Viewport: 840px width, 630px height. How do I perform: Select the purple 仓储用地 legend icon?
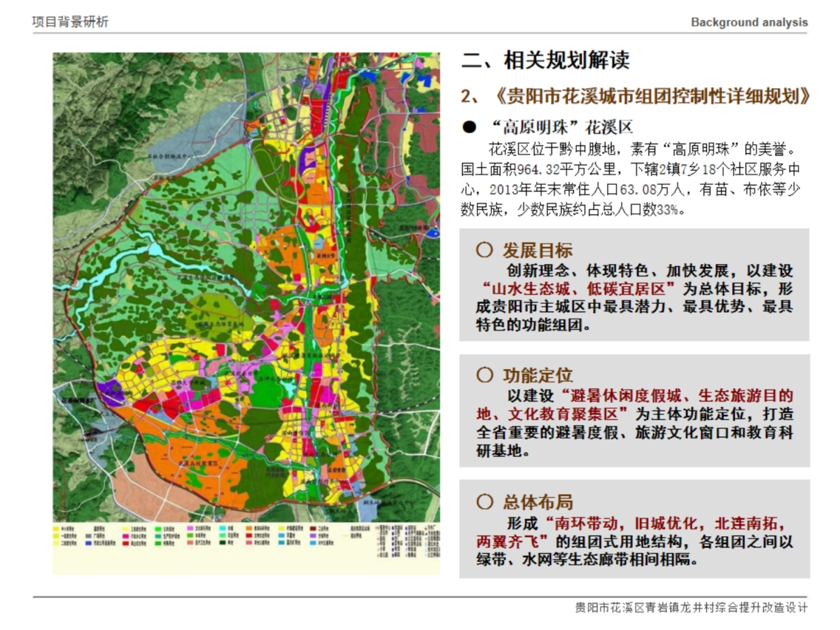[312, 535]
